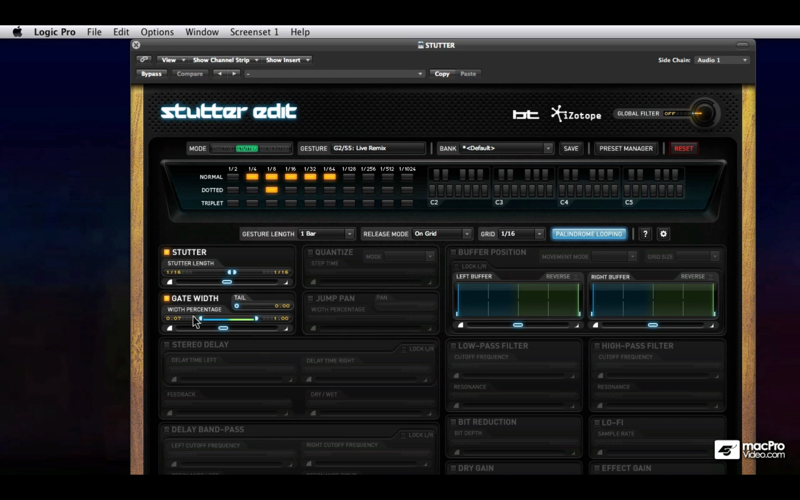Viewport: 800px width, 500px height.
Task: Open the Window menu
Action: (x=202, y=32)
